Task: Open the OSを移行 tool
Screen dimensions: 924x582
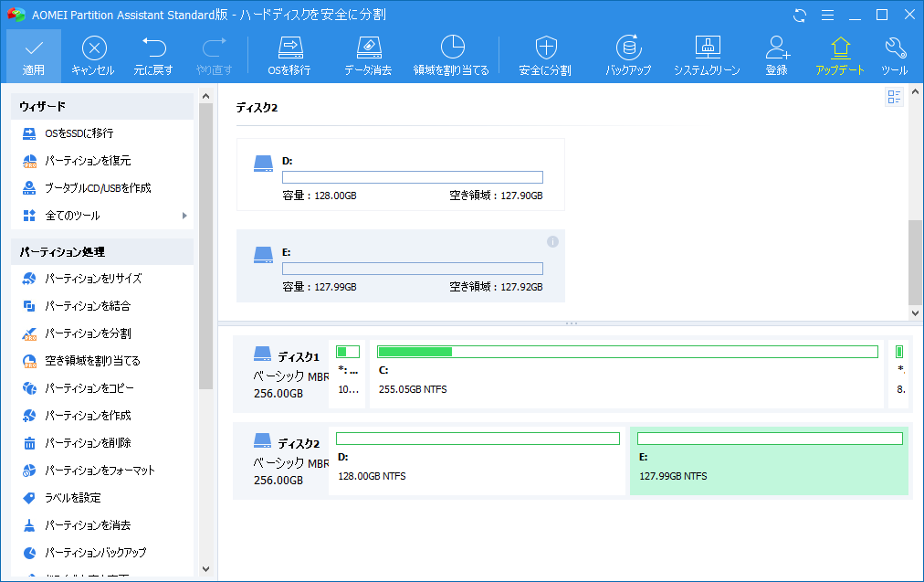Action: pos(289,56)
